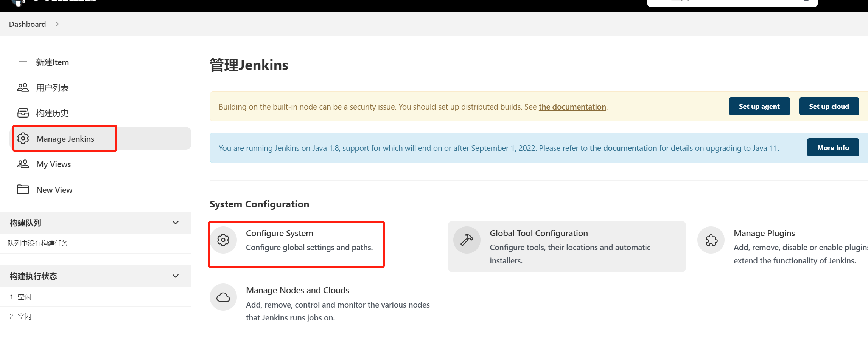The width and height of the screenshot is (868, 339).
Task: Select executor row "1 空闲"
Action: coord(96,297)
